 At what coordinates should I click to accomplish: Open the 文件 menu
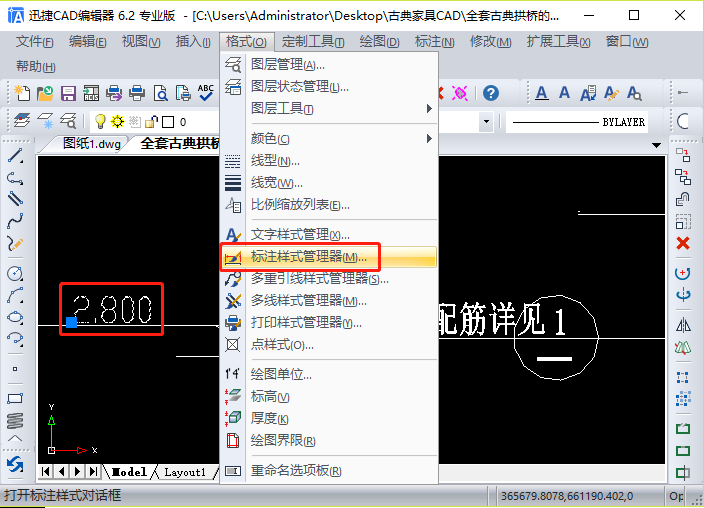(35, 42)
